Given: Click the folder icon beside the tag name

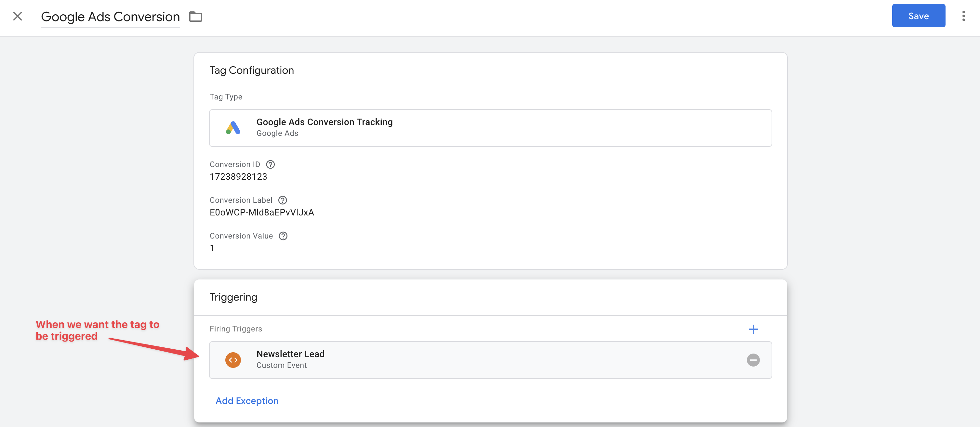Looking at the screenshot, I should click(195, 17).
